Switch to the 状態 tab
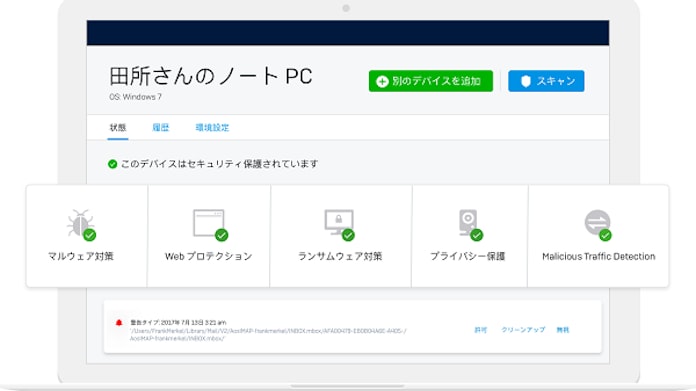The image size is (696, 391). tap(118, 128)
